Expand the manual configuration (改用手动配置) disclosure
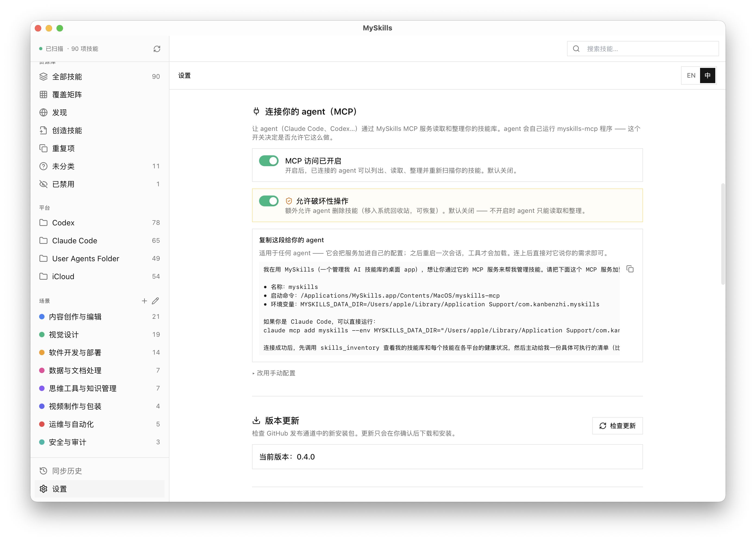756x542 pixels. pyautogui.click(x=274, y=373)
